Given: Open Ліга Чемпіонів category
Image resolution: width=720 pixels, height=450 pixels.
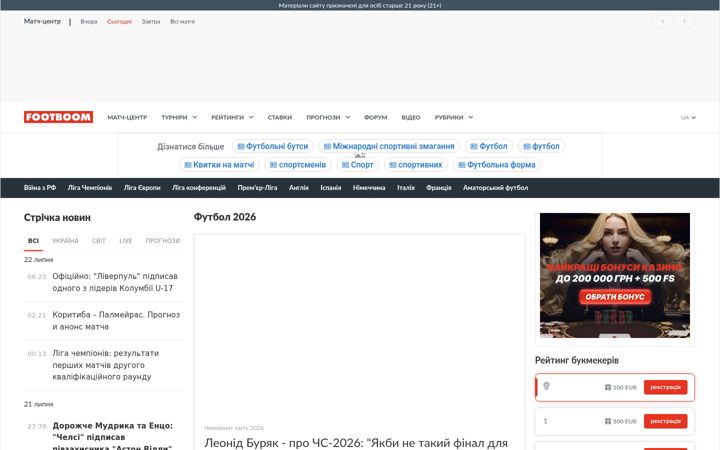Looking at the screenshot, I should pyautogui.click(x=90, y=188).
